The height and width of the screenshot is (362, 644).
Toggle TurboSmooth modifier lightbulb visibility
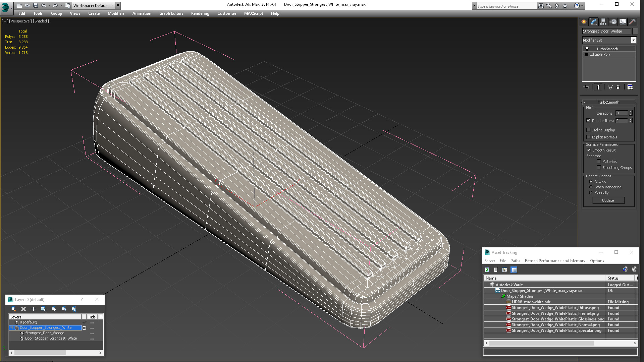click(x=587, y=49)
